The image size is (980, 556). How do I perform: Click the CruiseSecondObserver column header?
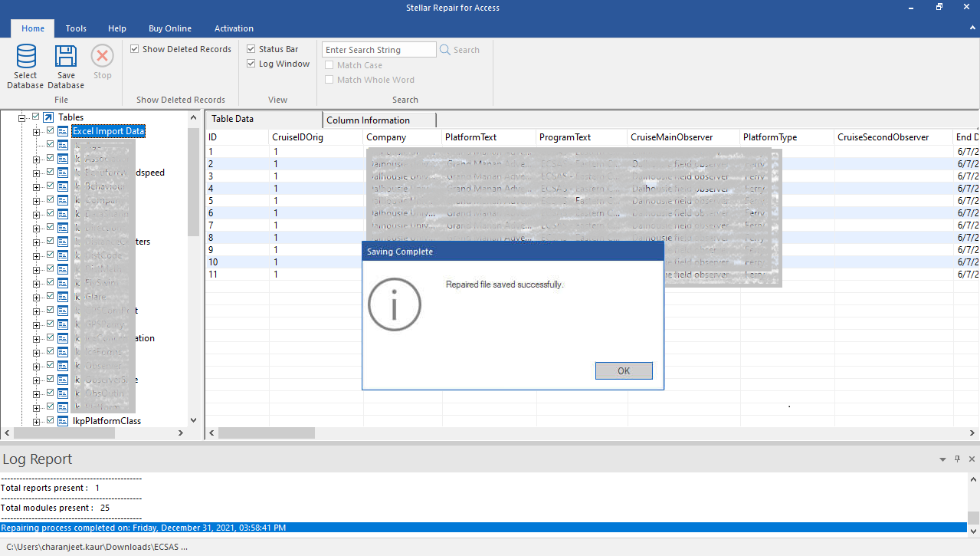[893, 137]
